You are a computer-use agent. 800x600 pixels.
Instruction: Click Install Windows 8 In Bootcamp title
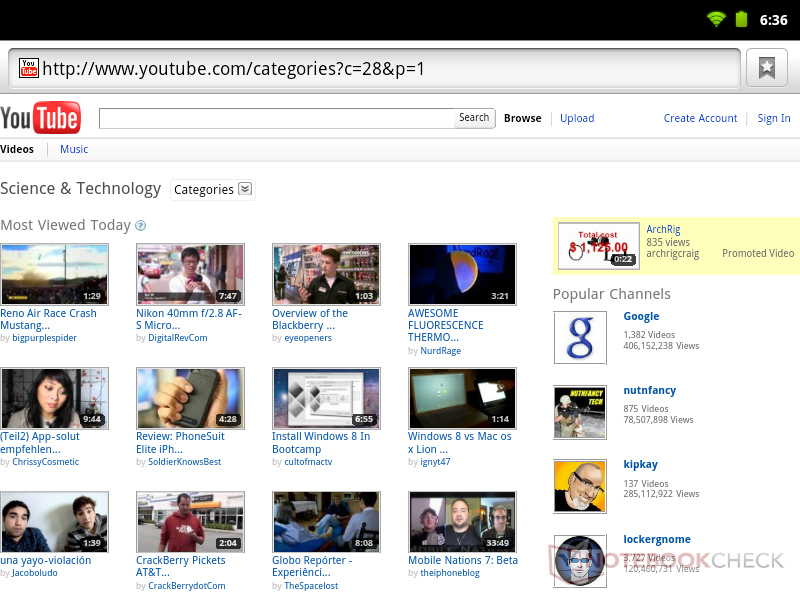click(x=321, y=443)
